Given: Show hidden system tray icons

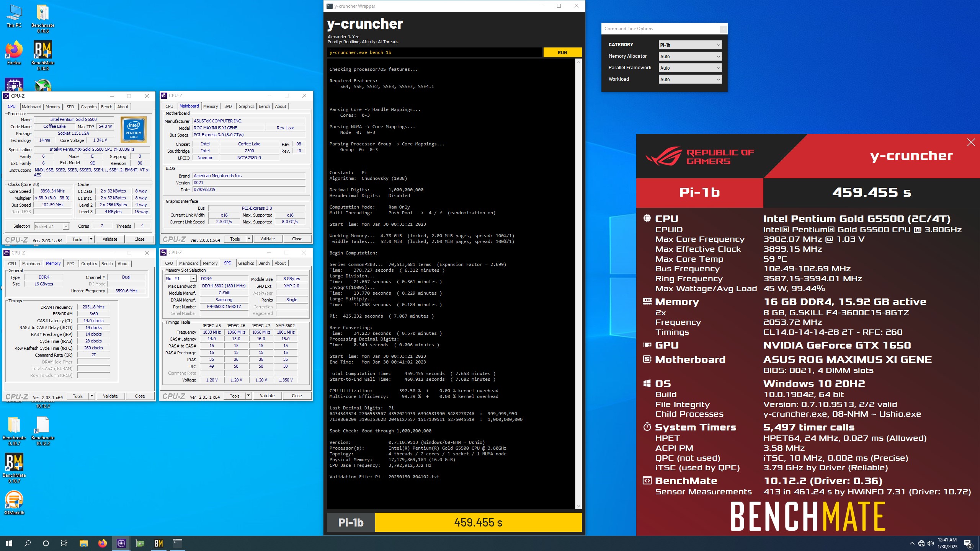Looking at the screenshot, I should [912, 543].
